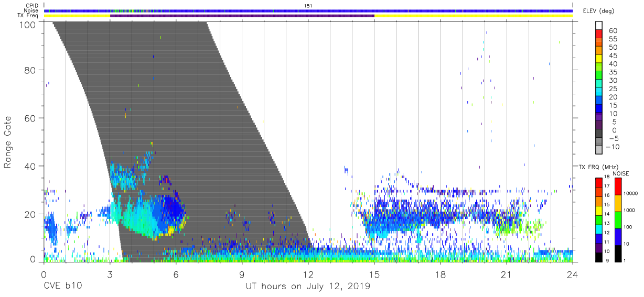Click the TX Freq row label above the plot
This screenshot has height=297, width=644.
pos(28,16)
